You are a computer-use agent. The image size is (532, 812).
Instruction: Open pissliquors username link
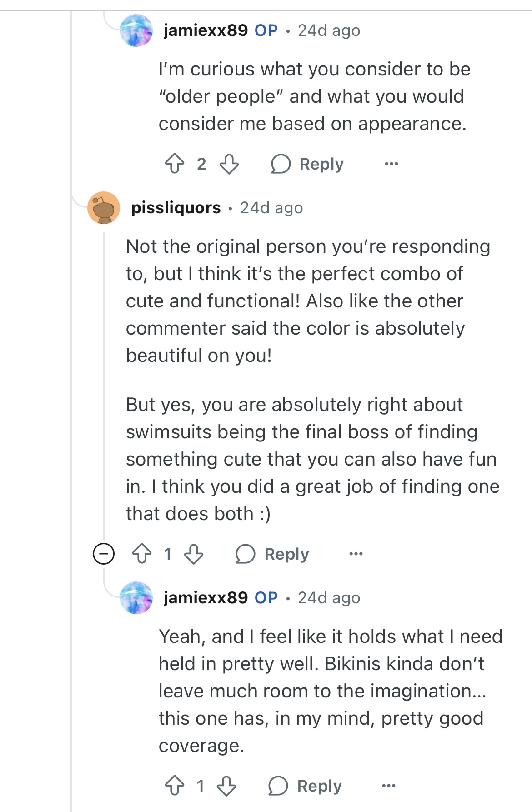point(176,208)
